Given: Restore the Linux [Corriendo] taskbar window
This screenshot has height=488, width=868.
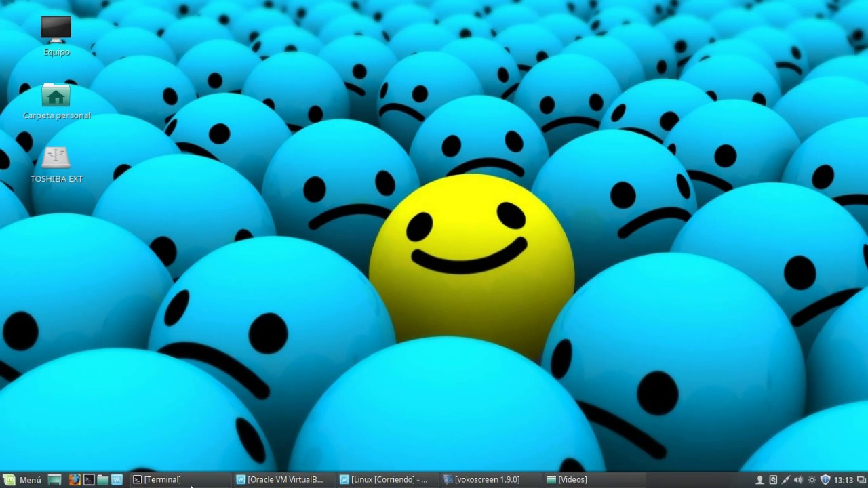Looking at the screenshot, I should [x=387, y=480].
